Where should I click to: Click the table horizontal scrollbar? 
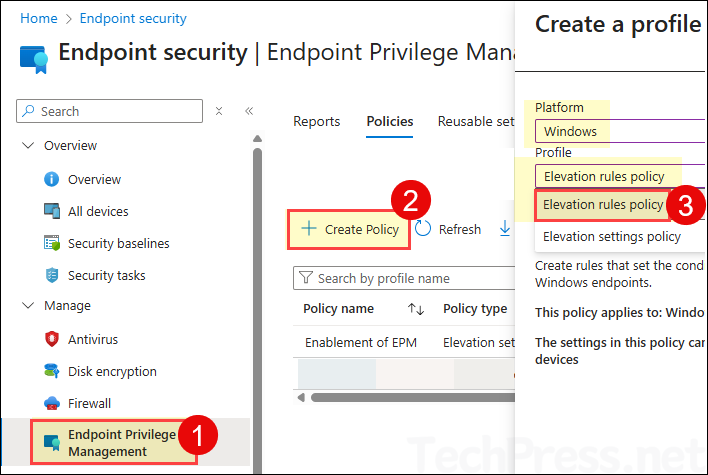point(413,397)
